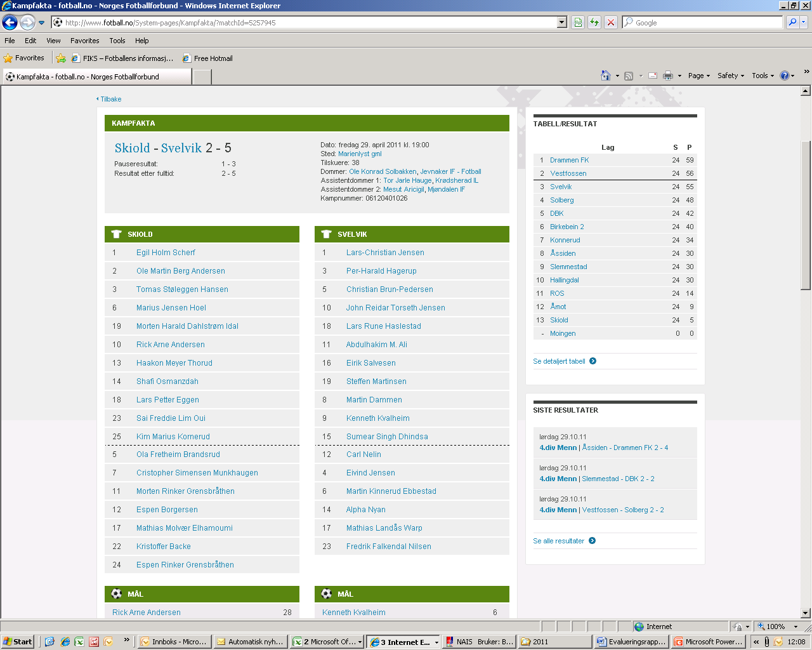Click the RSS feeds icon
The image size is (812, 650).
[629, 76]
